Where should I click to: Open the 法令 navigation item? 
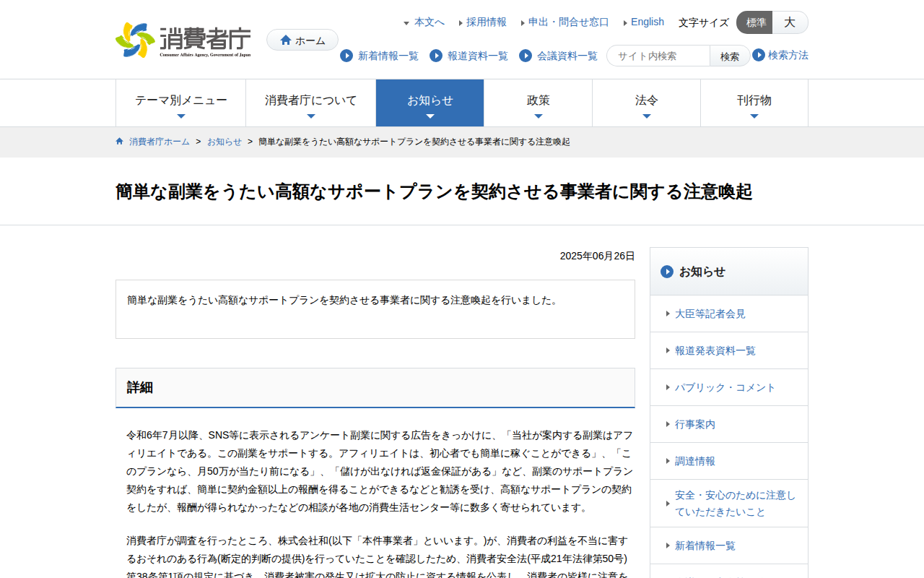click(647, 103)
